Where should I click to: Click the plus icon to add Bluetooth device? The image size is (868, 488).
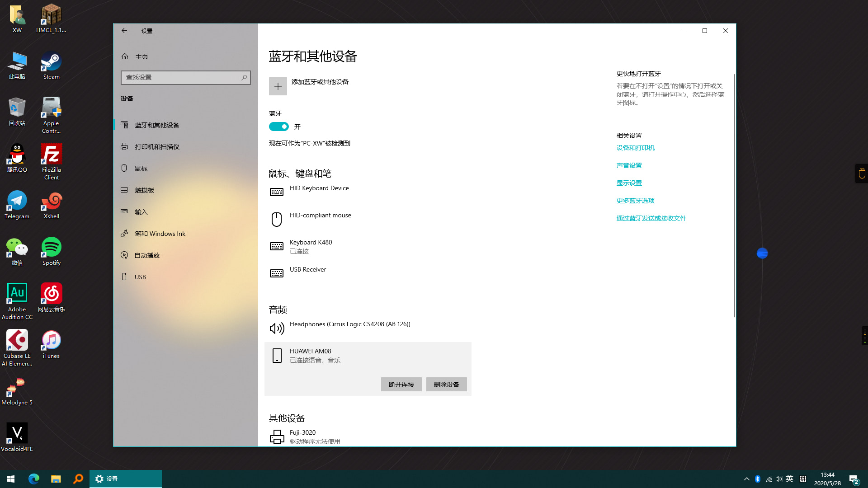(x=278, y=86)
